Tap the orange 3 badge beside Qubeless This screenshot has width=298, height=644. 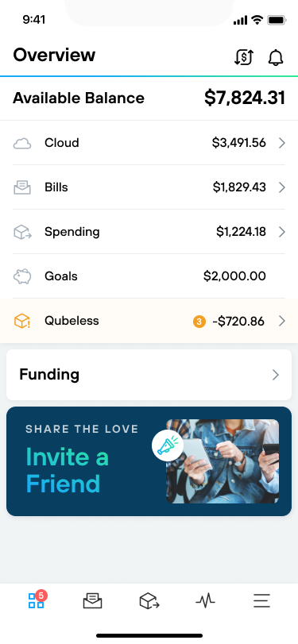pyautogui.click(x=199, y=322)
